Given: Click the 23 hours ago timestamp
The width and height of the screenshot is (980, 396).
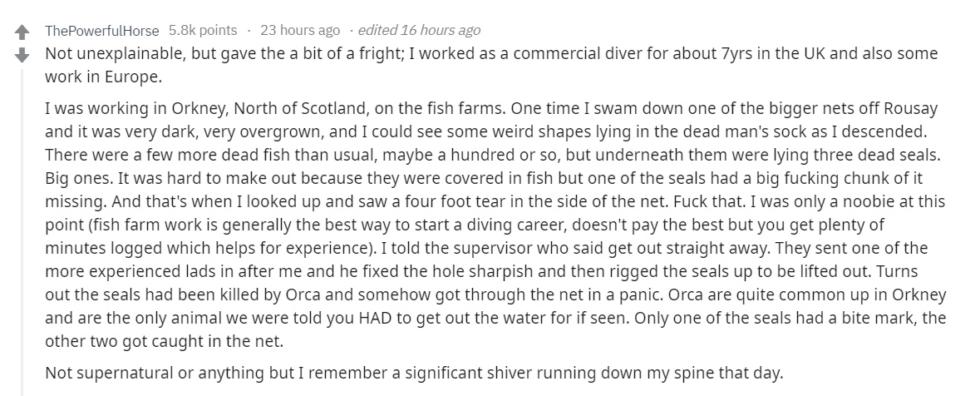Looking at the screenshot, I should 300,30.
